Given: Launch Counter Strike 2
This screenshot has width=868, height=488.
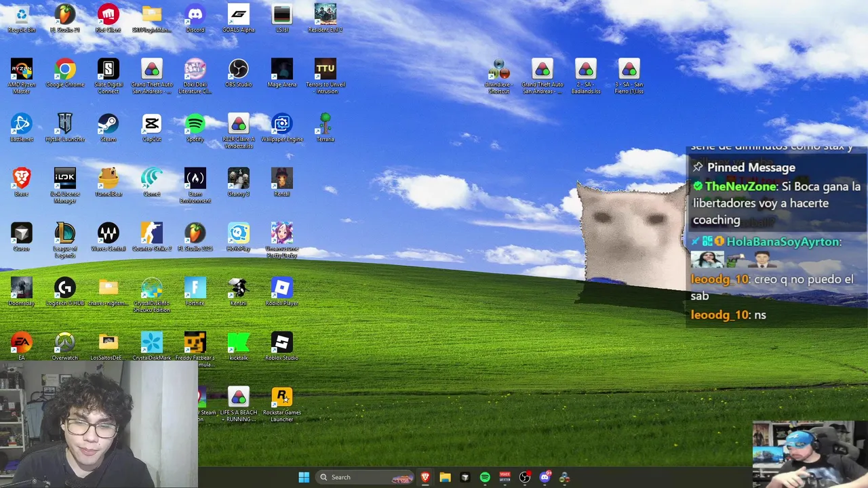Looking at the screenshot, I should coord(151,237).
